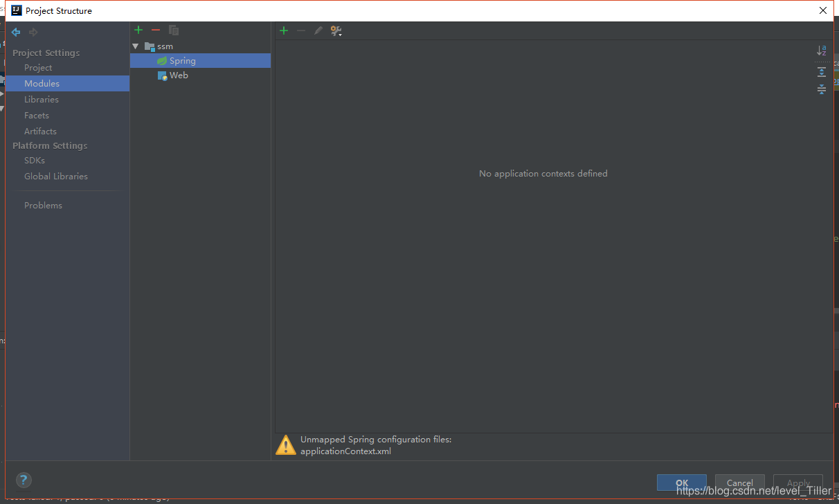This screenshot has width=839, height=504.
Task: Remove the selected application context
Action: tap(300, 30)
